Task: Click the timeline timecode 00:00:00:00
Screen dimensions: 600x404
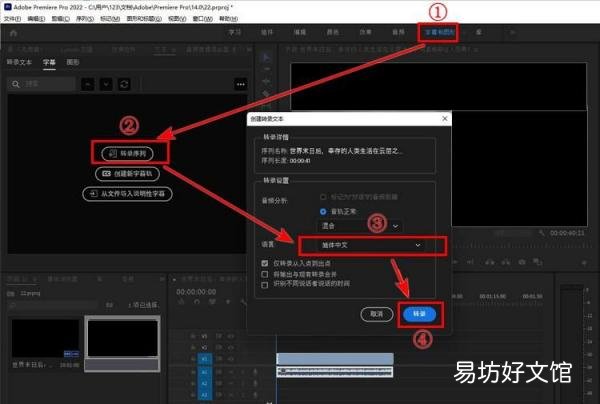Action: [196, 292]
